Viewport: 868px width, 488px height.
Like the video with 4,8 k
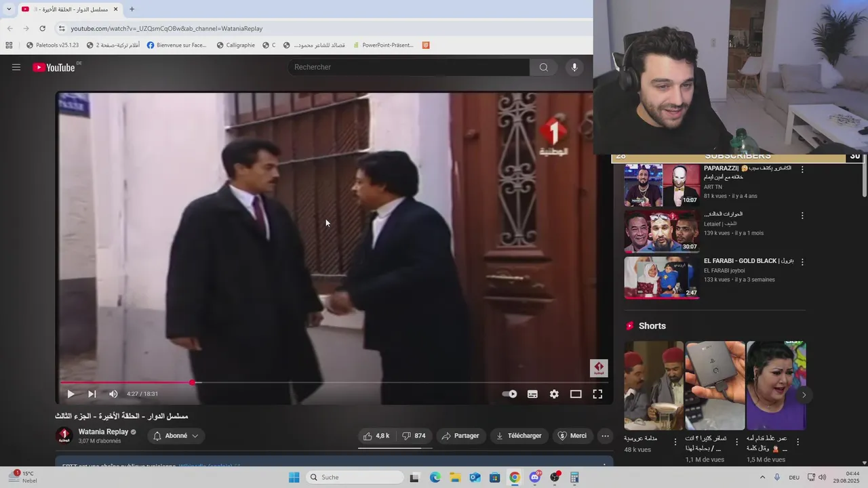coord(376,436)
